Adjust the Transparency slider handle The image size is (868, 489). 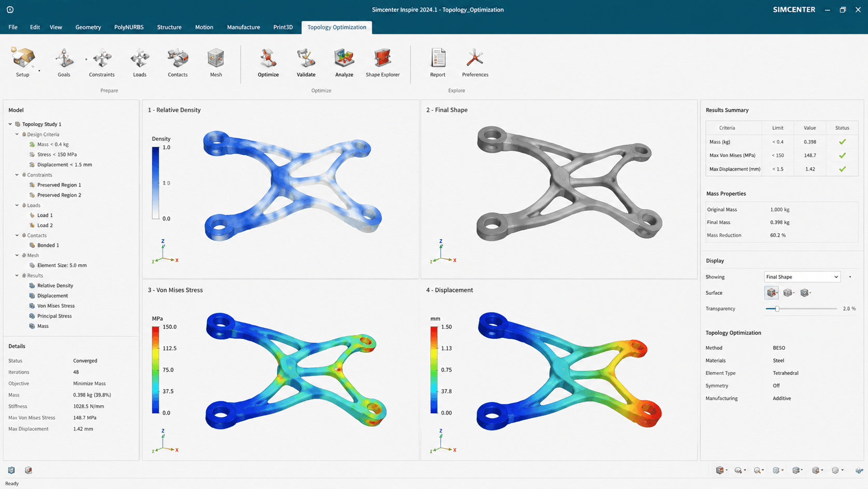click(x=777, y=309)
